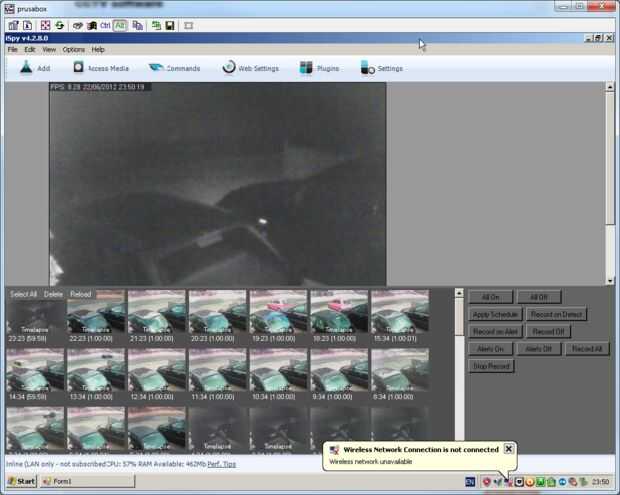Open the File menu
This screenshot has height=495, width=620.
(13, 49)
